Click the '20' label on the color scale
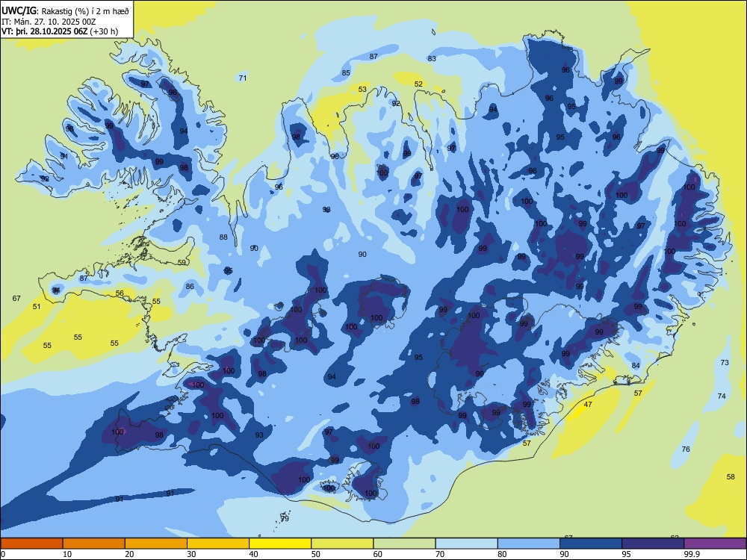The image size is (747, 560). 129,554
